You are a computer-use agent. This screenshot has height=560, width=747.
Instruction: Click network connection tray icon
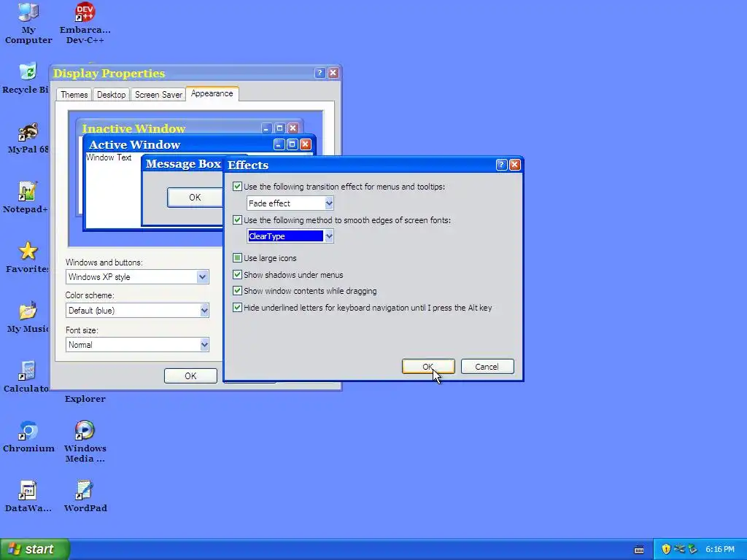[x=679, y=549]
